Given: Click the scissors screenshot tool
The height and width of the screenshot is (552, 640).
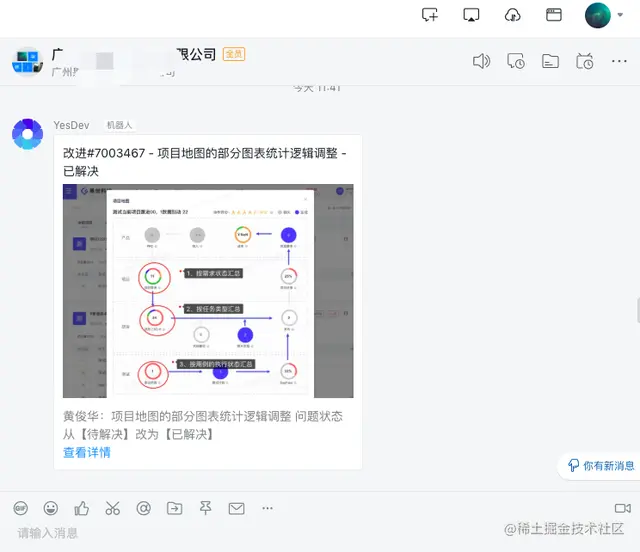Looking at the screenshot, I should [x=113, y=508].
